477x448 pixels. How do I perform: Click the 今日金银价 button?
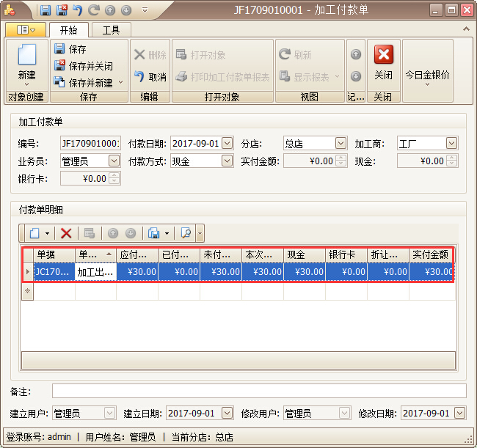(x=427, y=75)
